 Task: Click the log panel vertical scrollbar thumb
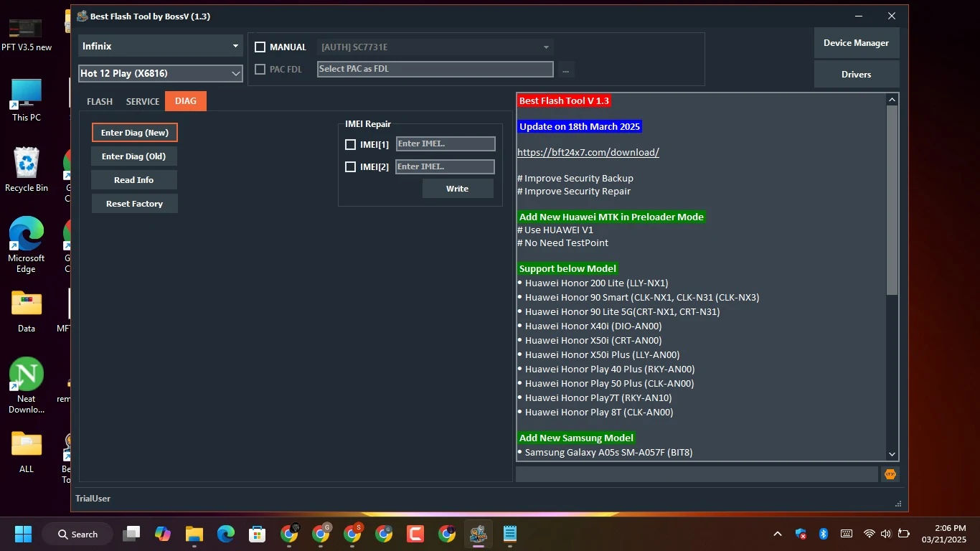(892, 200)
